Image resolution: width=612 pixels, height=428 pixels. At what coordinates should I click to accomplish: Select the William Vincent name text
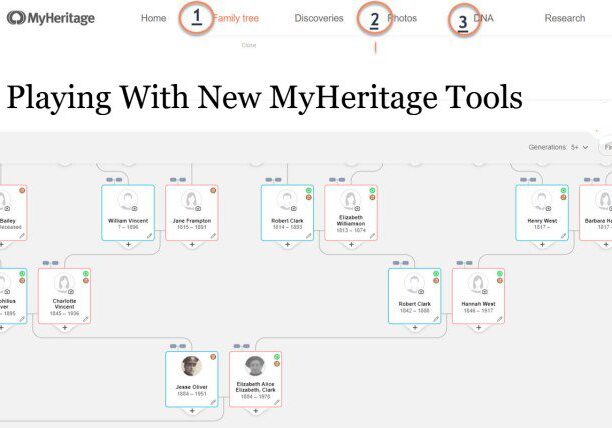pyautogui.click(x=128, y=221)
